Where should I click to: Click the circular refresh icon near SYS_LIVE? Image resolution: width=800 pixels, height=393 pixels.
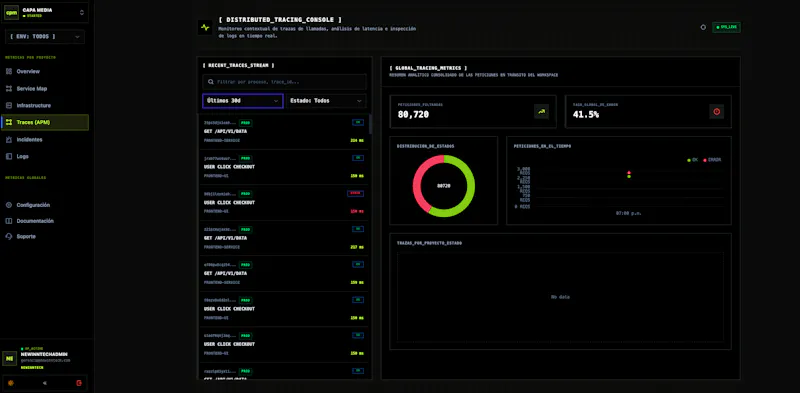[x=703, y=27]
